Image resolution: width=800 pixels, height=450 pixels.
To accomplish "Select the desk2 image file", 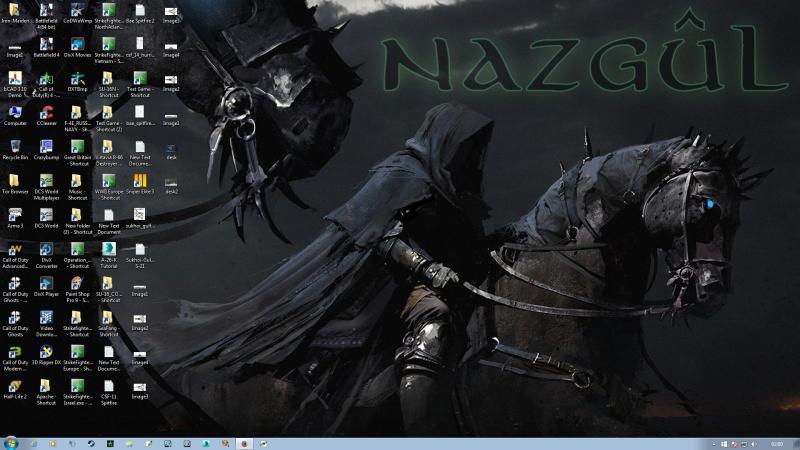I will pos(171,186).
